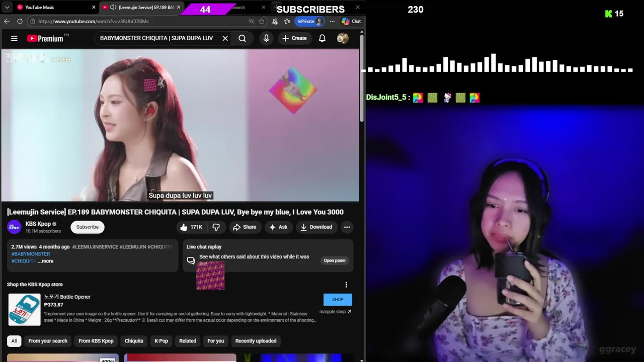Image resolution: width=644 pixels, height=362 pixels.
Task: Clear the YouTube search box text
Action: [225, 38]
